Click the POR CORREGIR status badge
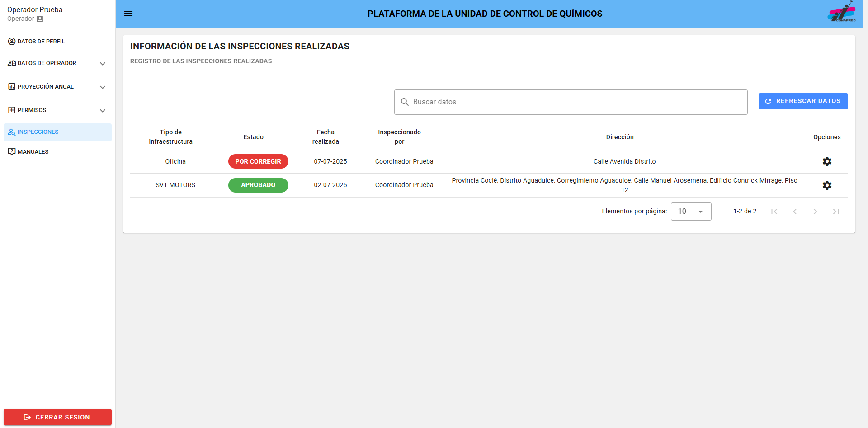Image resolution: width=868 pixels, height=428 pixels. click(x=258, y=161)
